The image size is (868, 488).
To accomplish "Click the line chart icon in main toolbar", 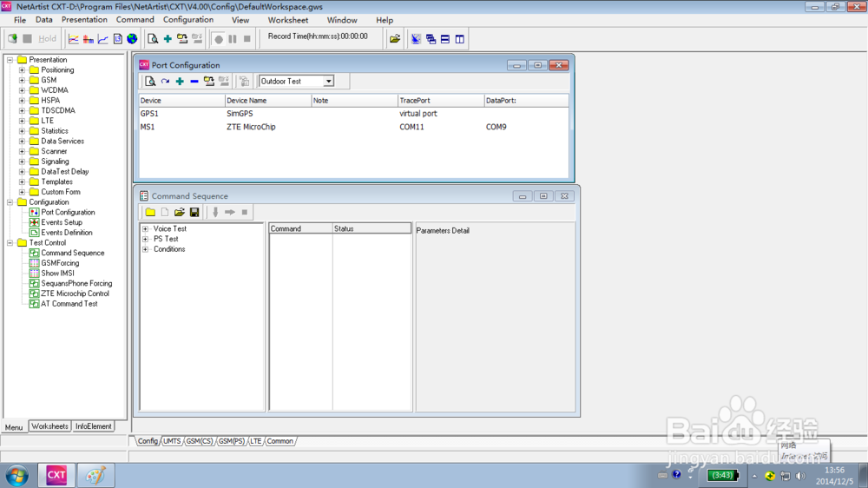I will 73,39.
